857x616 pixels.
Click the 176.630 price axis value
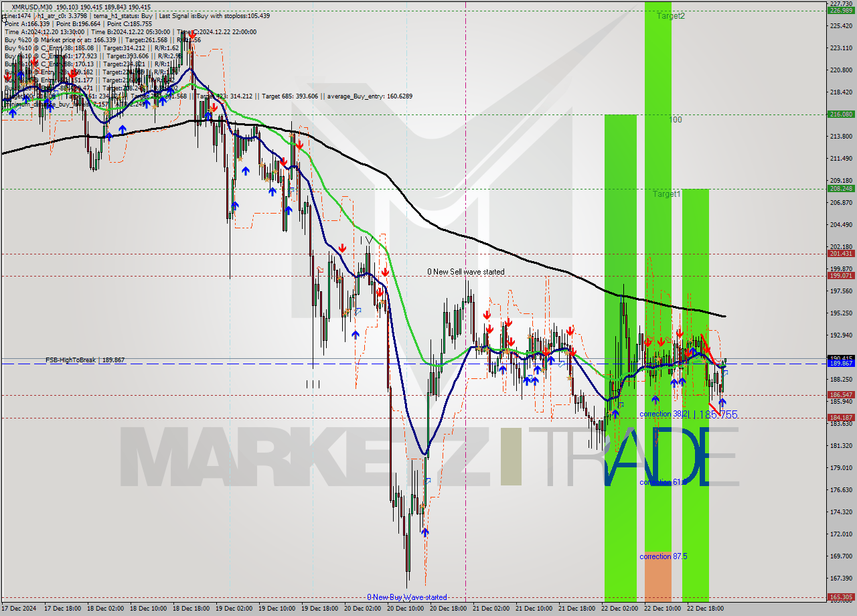coord(841,490)
